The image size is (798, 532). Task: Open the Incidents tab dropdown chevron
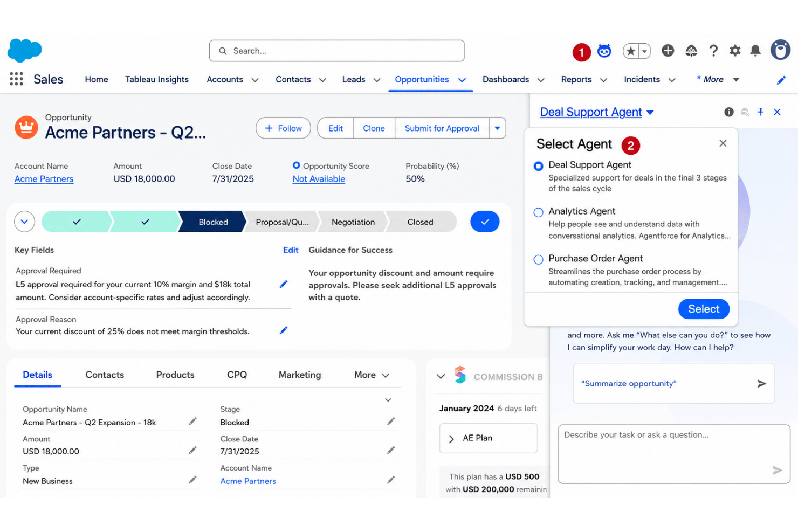(672, 80)
